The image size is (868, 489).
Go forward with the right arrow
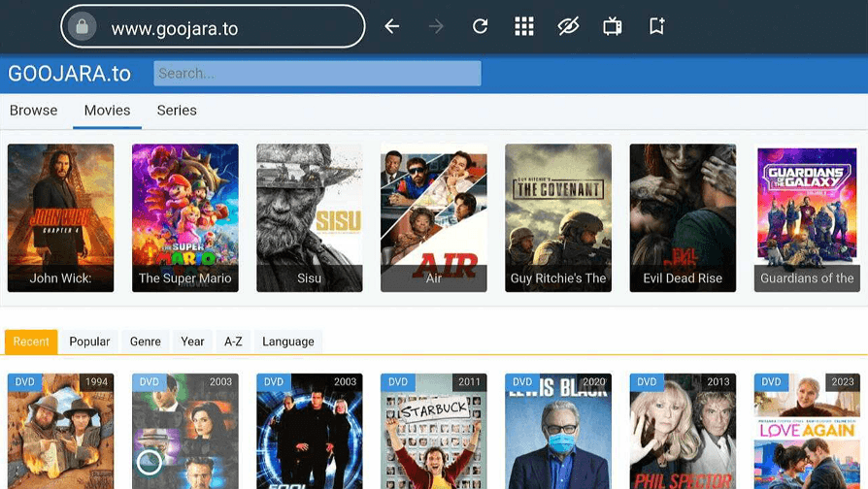(436, 26)
